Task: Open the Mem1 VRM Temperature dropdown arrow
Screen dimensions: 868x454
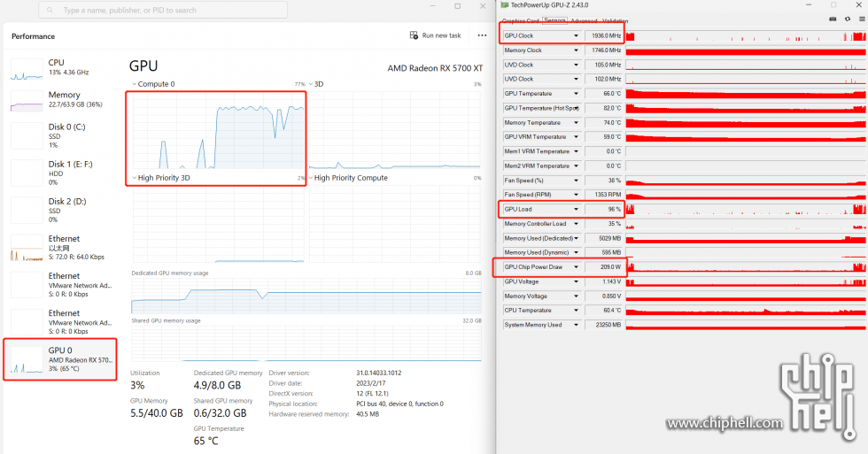Action: point(576,151)
